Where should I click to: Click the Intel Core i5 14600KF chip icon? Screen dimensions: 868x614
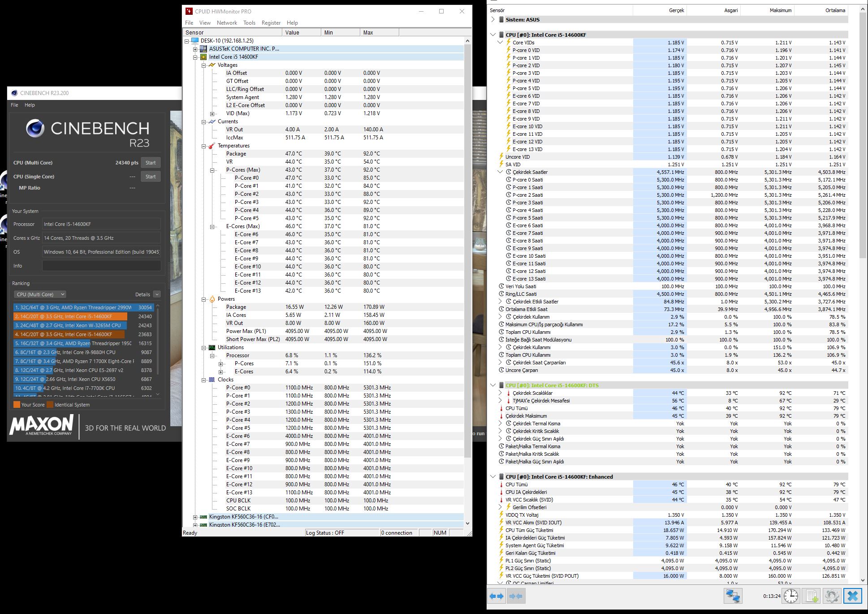pyautogui.click(x=203, y=57)
